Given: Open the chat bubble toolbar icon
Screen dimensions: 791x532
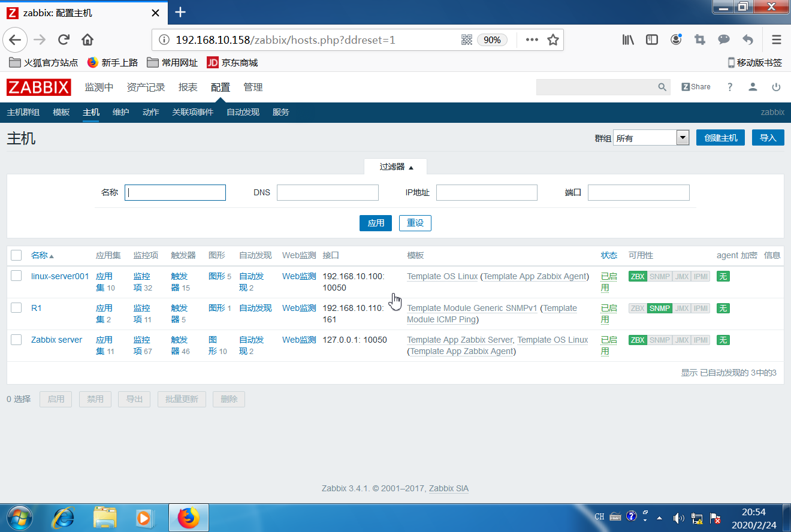Looking at the screenshot, I should pos(724,40).
